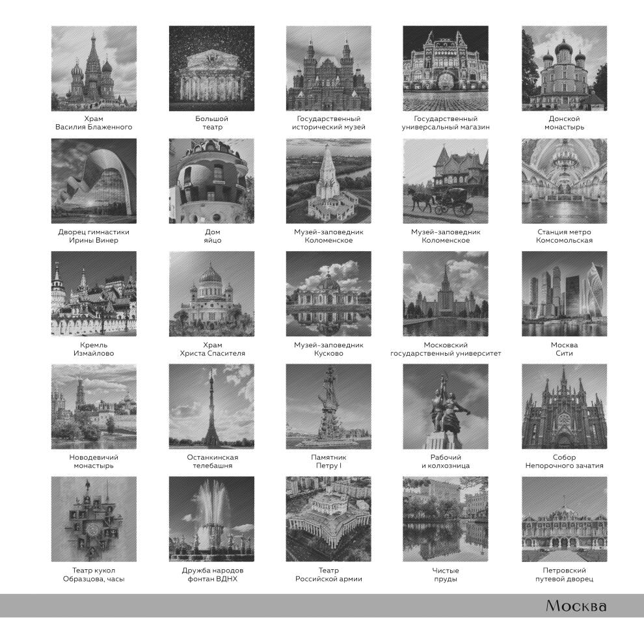
Task: Open the Останкинская телебашня tower photo
Action: (211, 407)
